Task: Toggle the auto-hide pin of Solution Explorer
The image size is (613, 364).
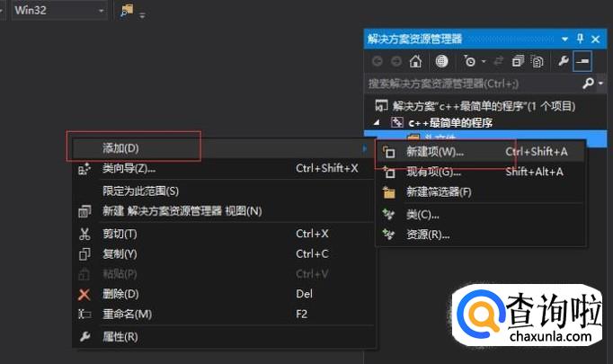Action: [580, 39]
